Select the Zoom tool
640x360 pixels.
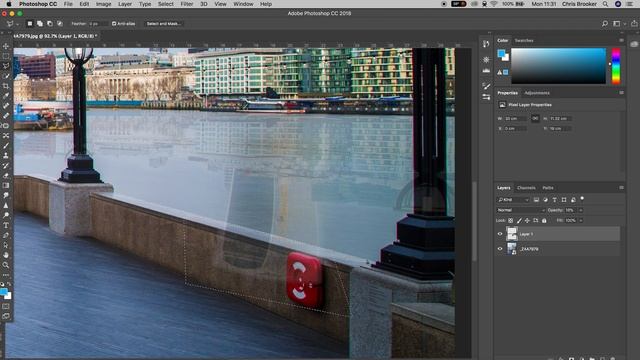click(6, 265)
